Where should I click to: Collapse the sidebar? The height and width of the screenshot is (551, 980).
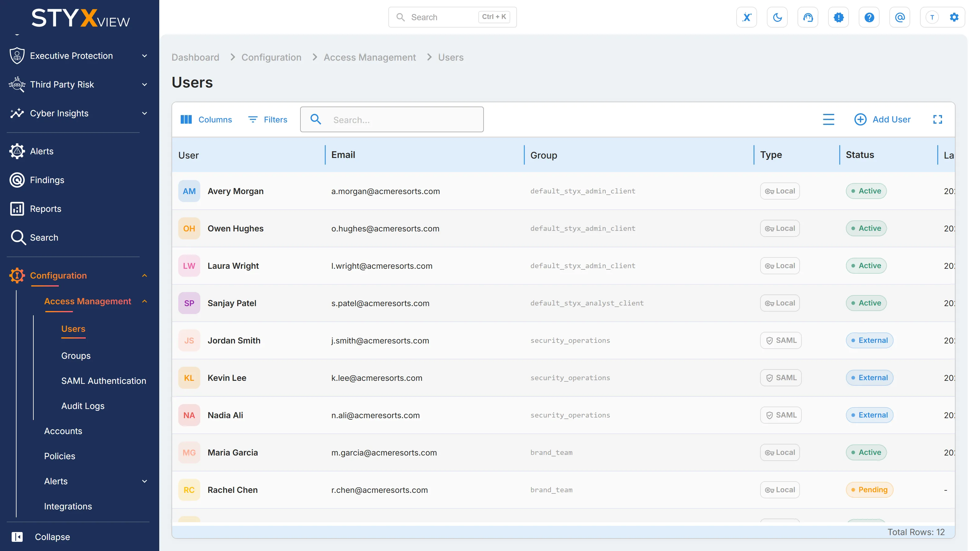(x=41, y=537)
